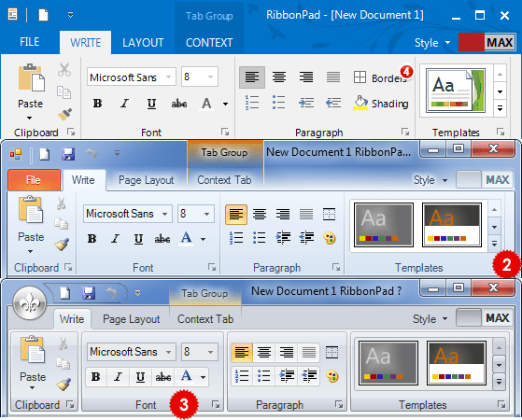Click bullet list icon in bottom window
The width and height of the screenshot is (522, 420).
[263, 376]
